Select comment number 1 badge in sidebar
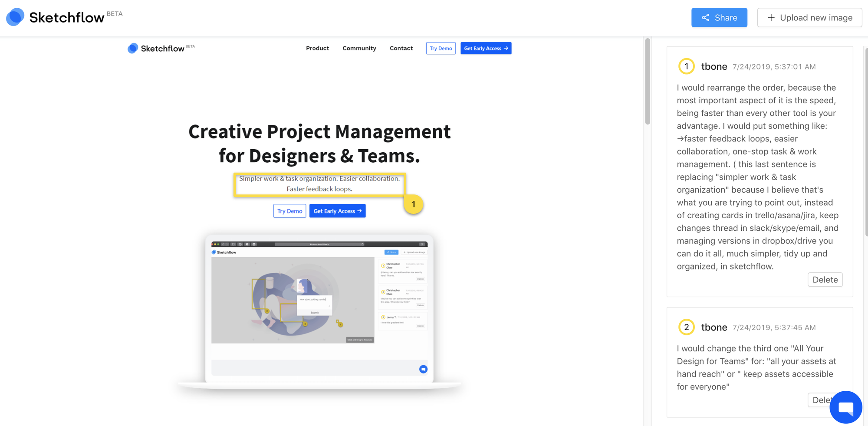Screen dimensions: 868x426 (x=686, y=66)
